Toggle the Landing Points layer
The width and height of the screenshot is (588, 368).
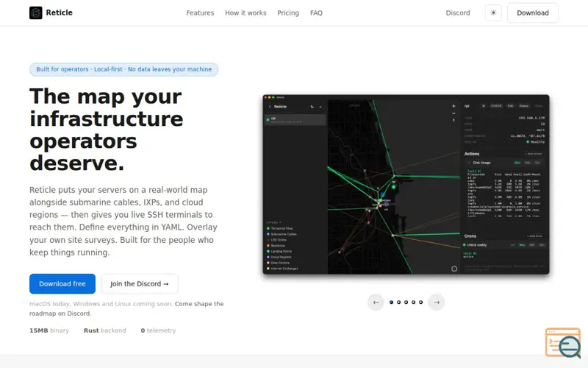coord(279,251)
